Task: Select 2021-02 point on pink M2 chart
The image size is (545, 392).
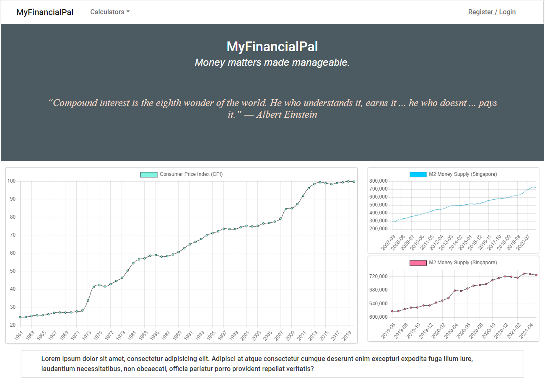Action: point(518,278)
